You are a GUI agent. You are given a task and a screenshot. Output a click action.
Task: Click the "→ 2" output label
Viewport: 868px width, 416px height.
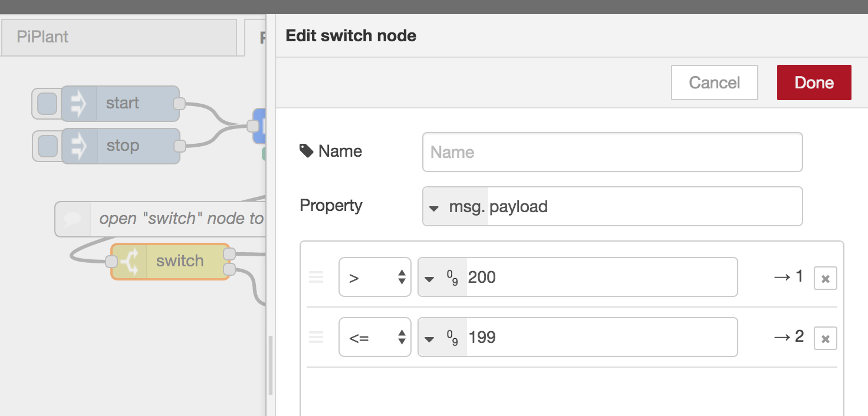[x=788, y=336]
